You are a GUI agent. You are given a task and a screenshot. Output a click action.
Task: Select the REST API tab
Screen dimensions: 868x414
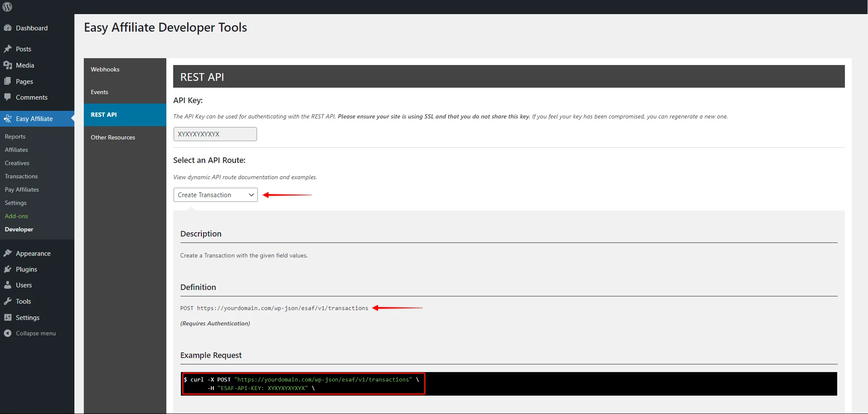125,115
